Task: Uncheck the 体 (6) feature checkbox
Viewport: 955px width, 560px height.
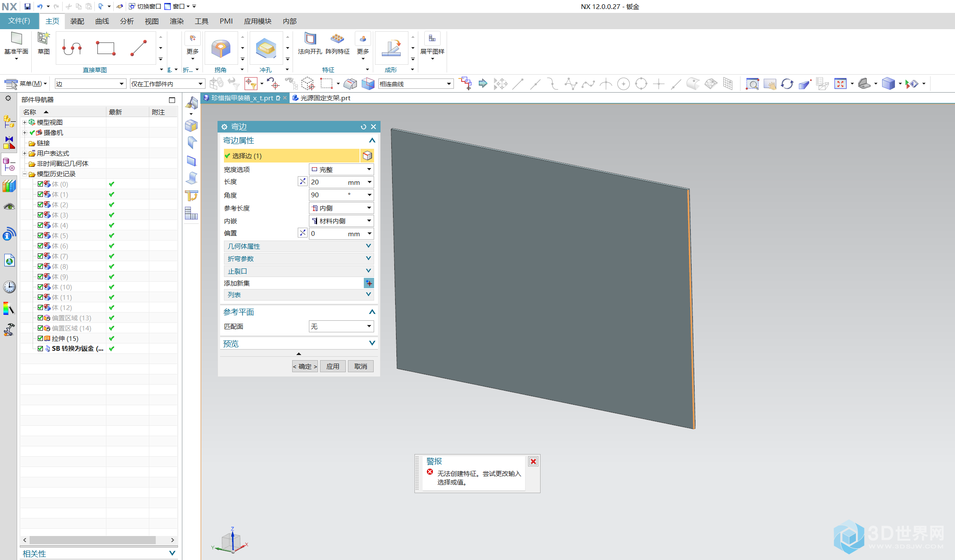Action: tap(40, 246)
